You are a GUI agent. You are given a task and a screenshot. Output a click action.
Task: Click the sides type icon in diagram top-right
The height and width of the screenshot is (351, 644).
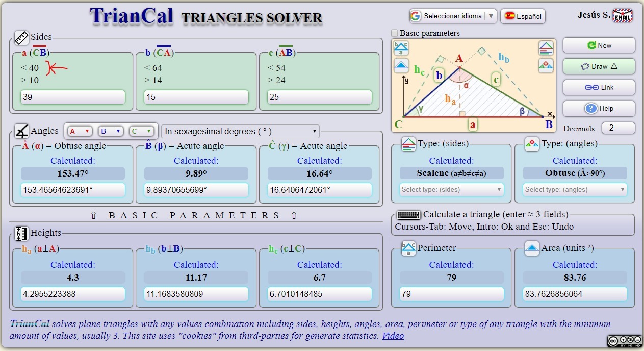546,49
